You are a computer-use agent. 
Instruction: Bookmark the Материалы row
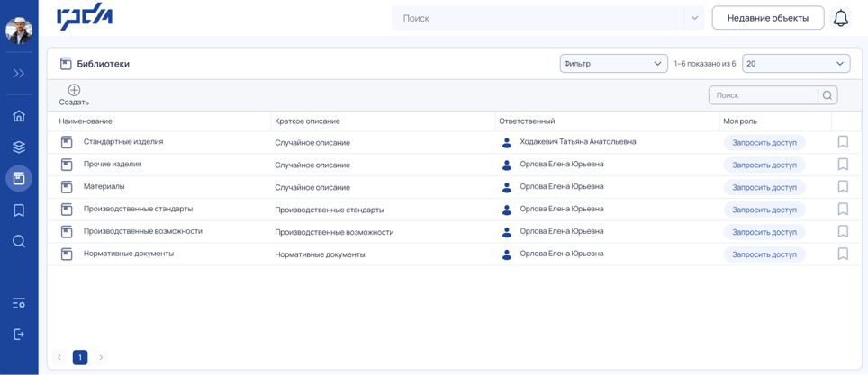843,186
